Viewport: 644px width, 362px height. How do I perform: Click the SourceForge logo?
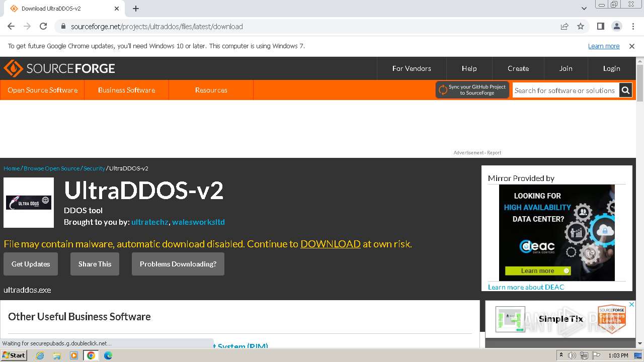[59, 68]
